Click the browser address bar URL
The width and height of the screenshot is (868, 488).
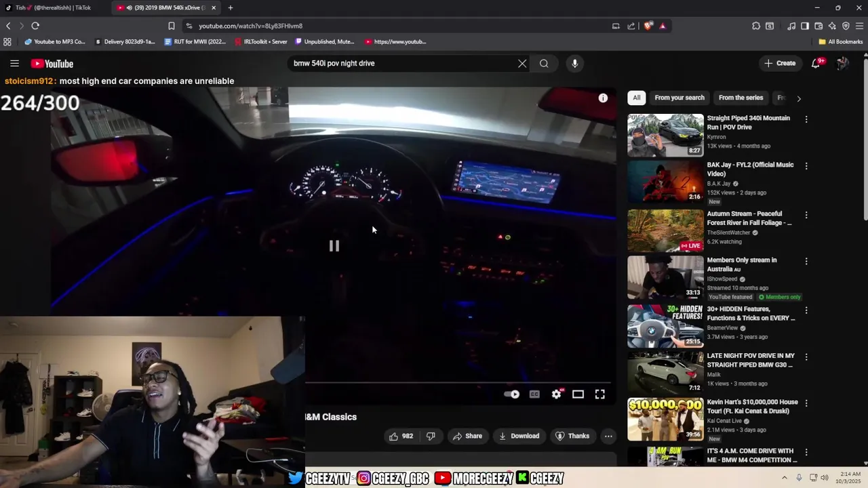tap(250, 26)
